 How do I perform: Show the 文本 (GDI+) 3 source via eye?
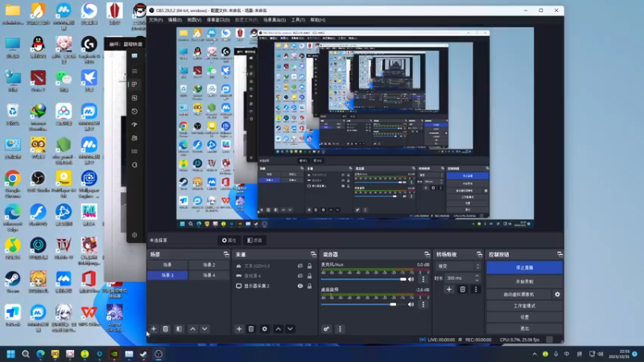click(300, 266)
